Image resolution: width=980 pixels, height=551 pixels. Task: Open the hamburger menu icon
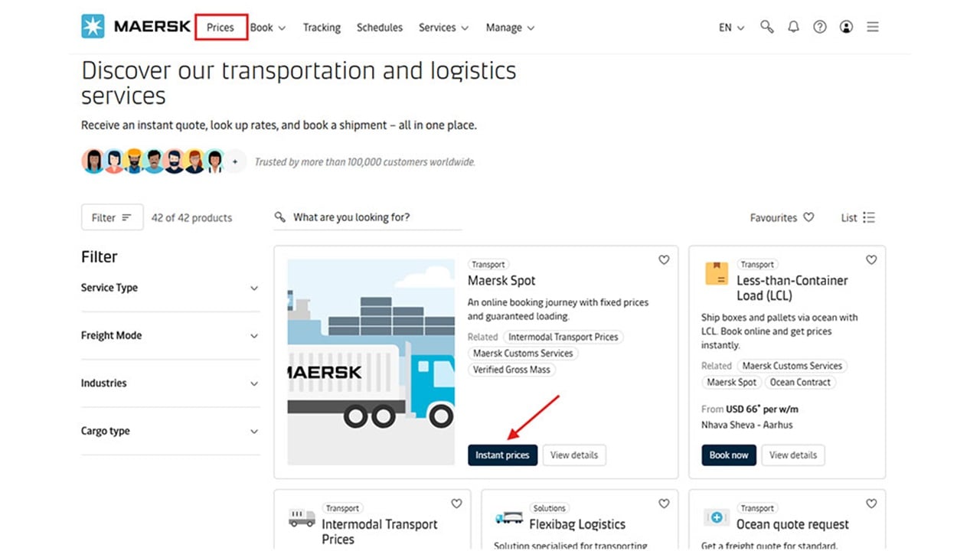coord(873,27)
